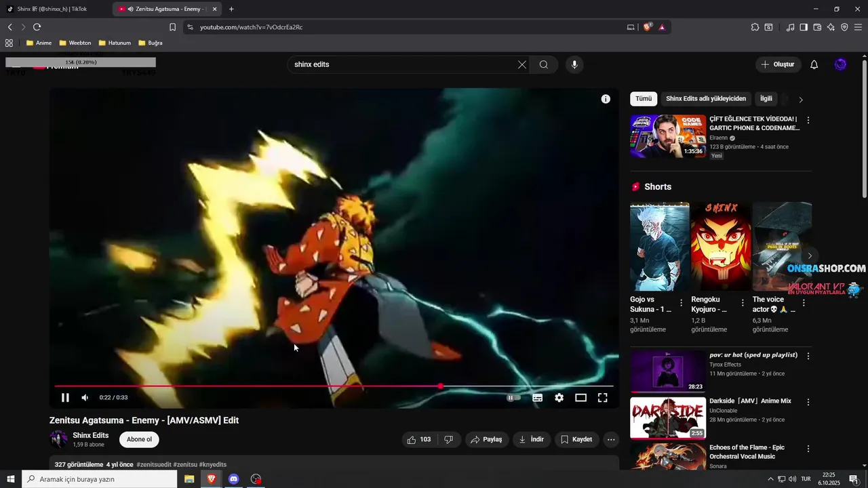Open options for Echoes of the Flame video

808,449
